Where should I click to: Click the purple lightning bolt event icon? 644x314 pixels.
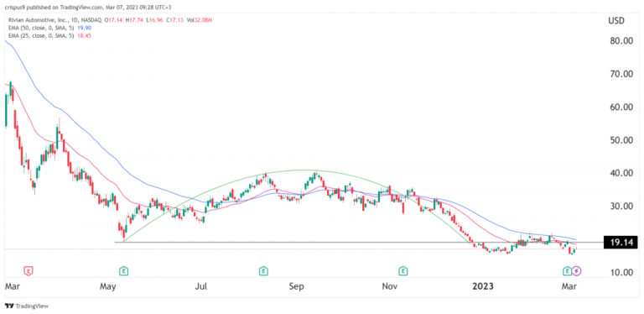[577, 271]
